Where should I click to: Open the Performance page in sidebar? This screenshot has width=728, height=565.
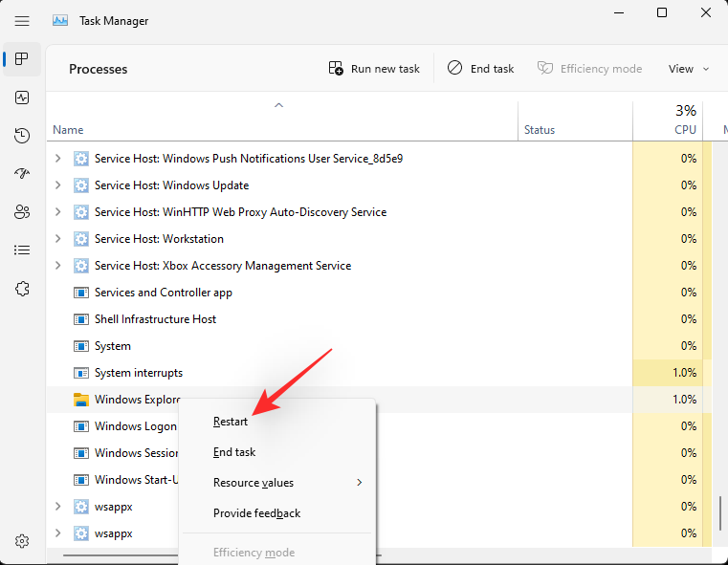[22, 98]
